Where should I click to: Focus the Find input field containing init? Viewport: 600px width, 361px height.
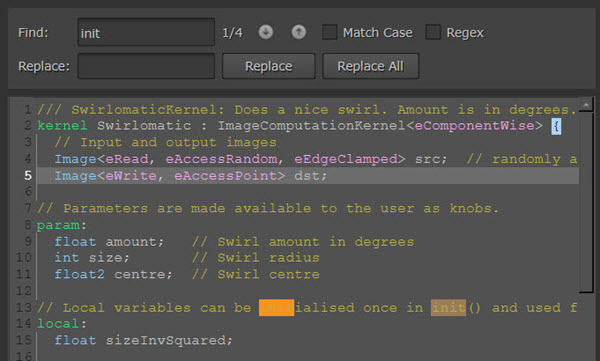[146, 32]
